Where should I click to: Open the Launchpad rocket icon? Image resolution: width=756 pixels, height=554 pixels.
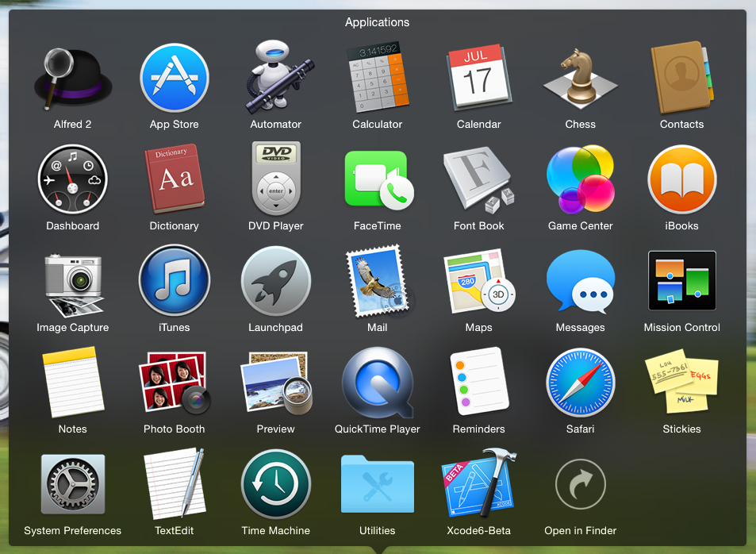point(276,281)
